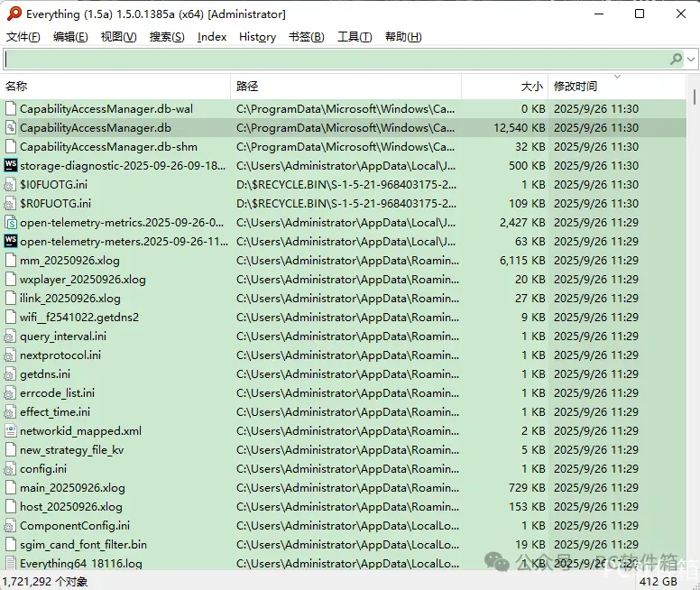Click icon of open-telemetry-metrics file
This screenshot has width=700, height=590.
10,222
